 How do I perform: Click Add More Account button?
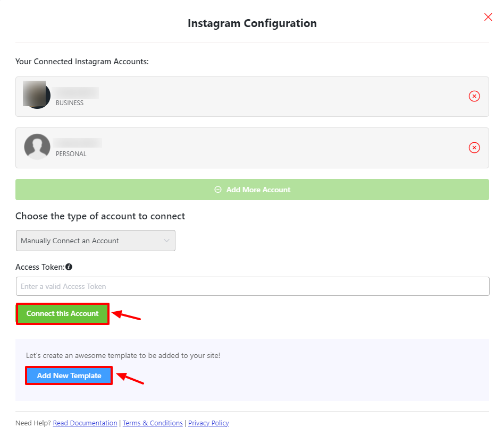coord(252,190)
